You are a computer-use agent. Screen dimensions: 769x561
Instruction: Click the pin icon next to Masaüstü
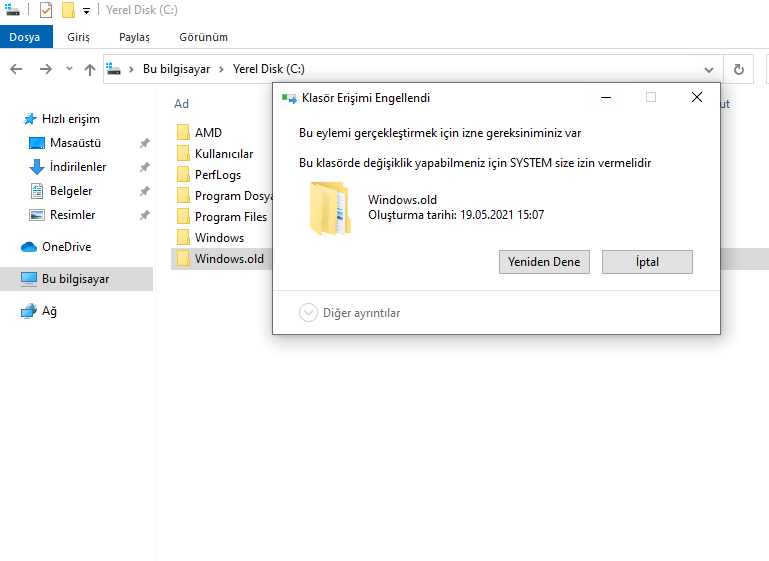coord(144,143)
